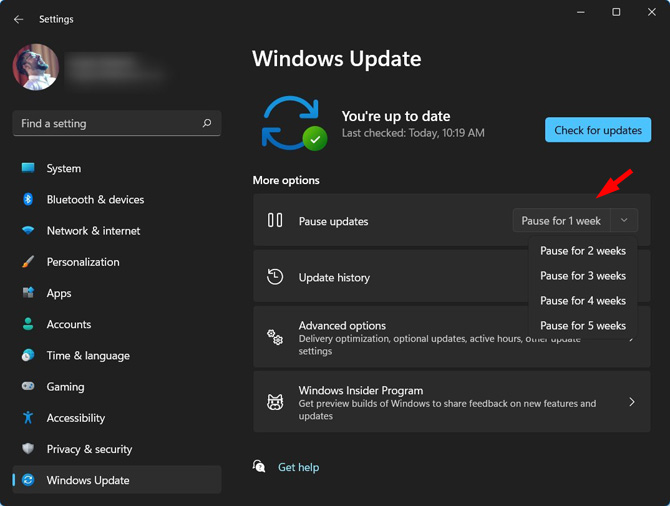Click the pause bars icon
The width and height of the screenshot is (670, 506).
click(275, 221)
